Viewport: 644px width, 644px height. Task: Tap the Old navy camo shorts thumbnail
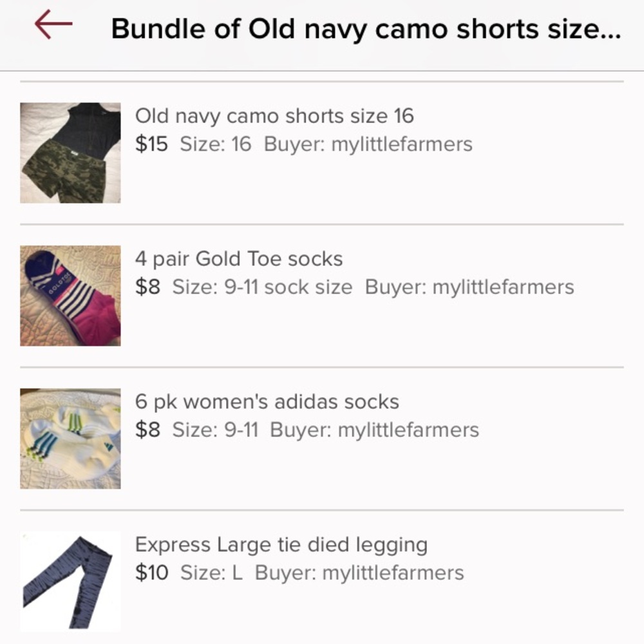[x=70, y=151]
